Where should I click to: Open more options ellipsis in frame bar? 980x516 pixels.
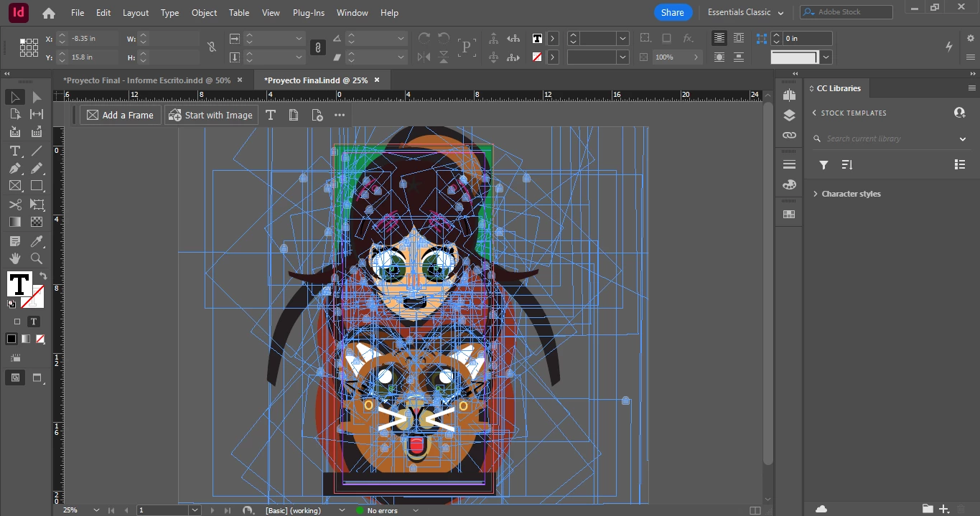(340, 115)
